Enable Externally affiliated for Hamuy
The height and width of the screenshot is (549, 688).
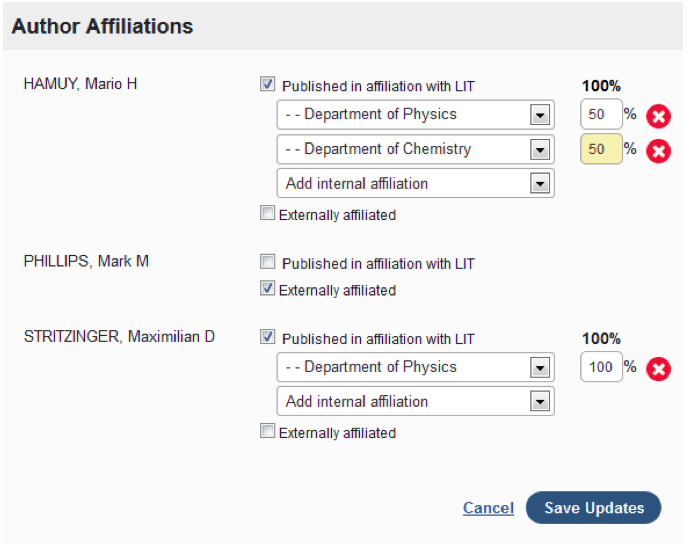pos(267,213)
